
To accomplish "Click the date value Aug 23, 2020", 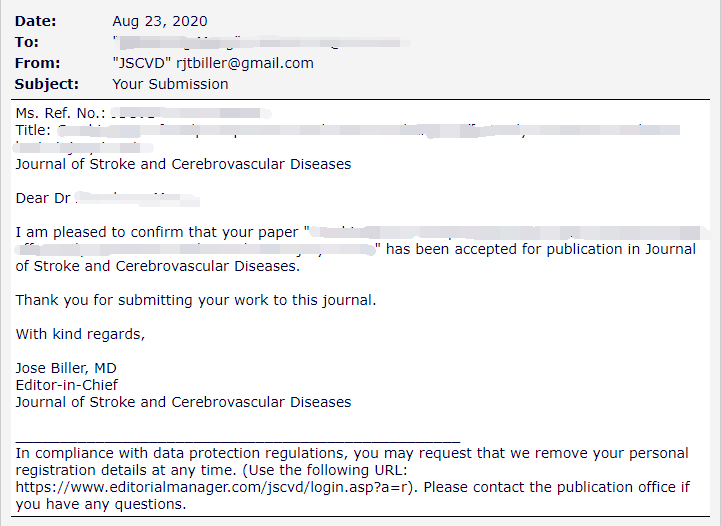I will pyautogui.click(x=160, y=21).
